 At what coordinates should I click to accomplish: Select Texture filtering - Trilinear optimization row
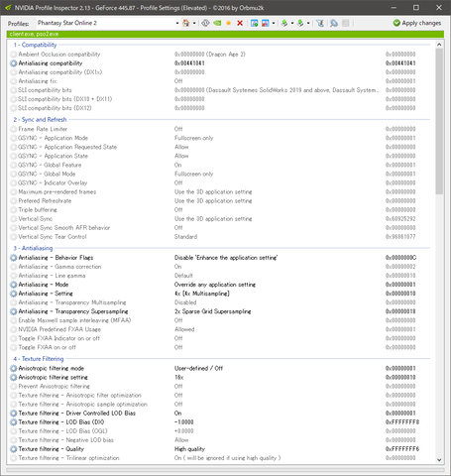point(220,458)
